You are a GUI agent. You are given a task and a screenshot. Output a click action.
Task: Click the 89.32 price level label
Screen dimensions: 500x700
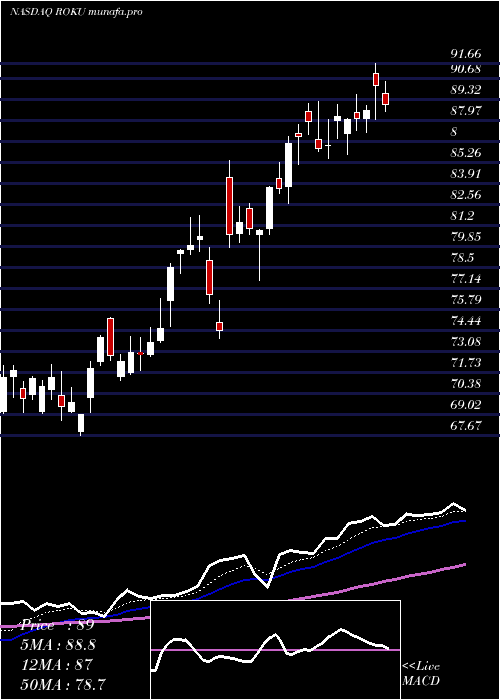(466, 90)
